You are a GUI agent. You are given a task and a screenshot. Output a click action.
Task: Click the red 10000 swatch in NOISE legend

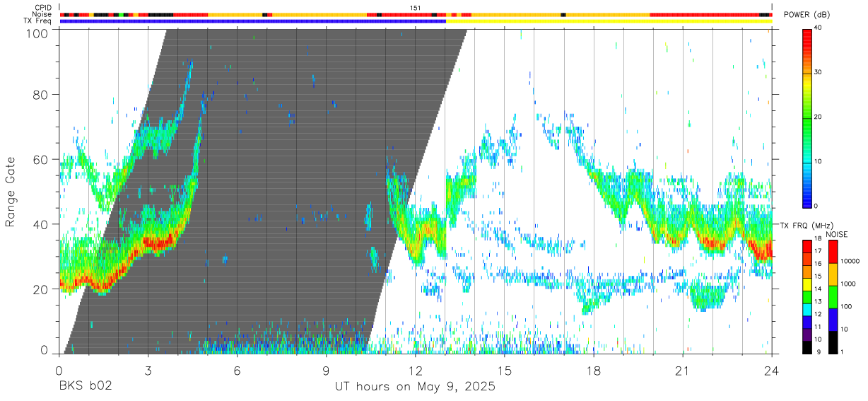click(x=833, y=252)
